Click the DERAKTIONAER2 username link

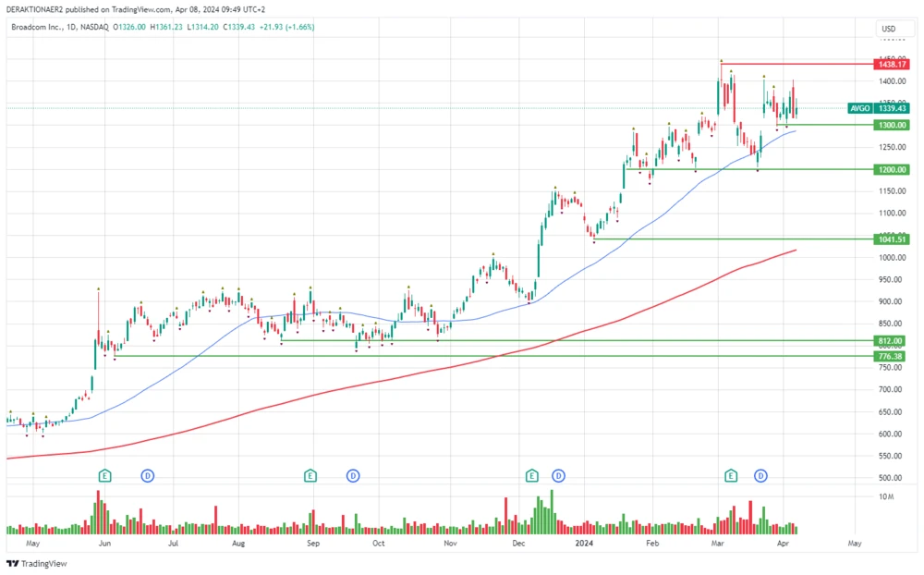coord(33,8)
